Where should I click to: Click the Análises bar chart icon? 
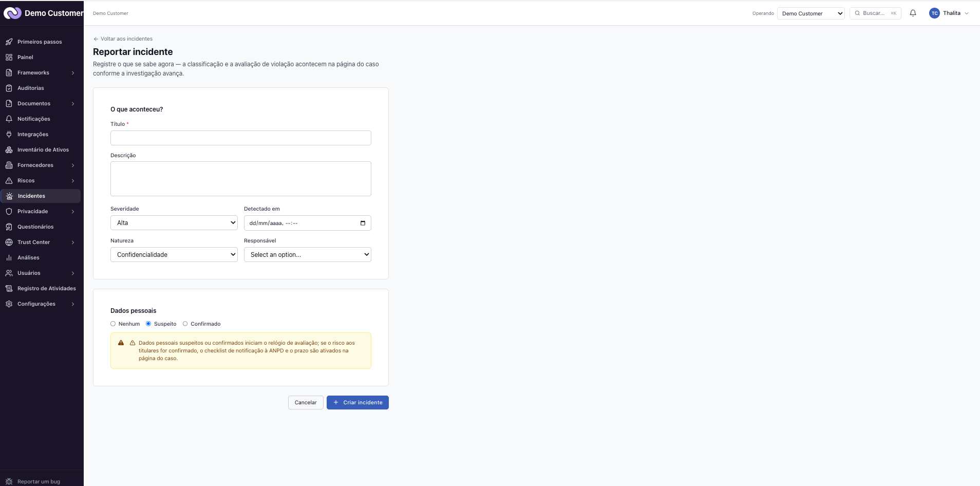point(9,257)
